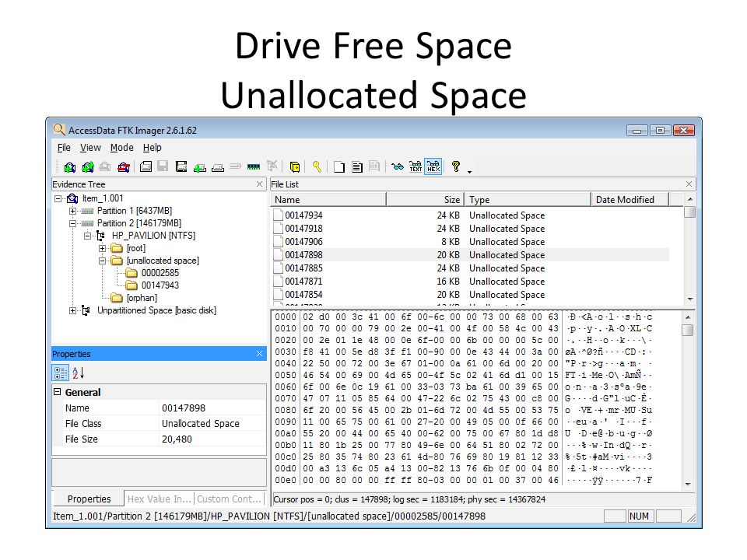Close the Evidence Tree panel
The width and height of the screenshot is (747, 560).
tap(259, 184)
